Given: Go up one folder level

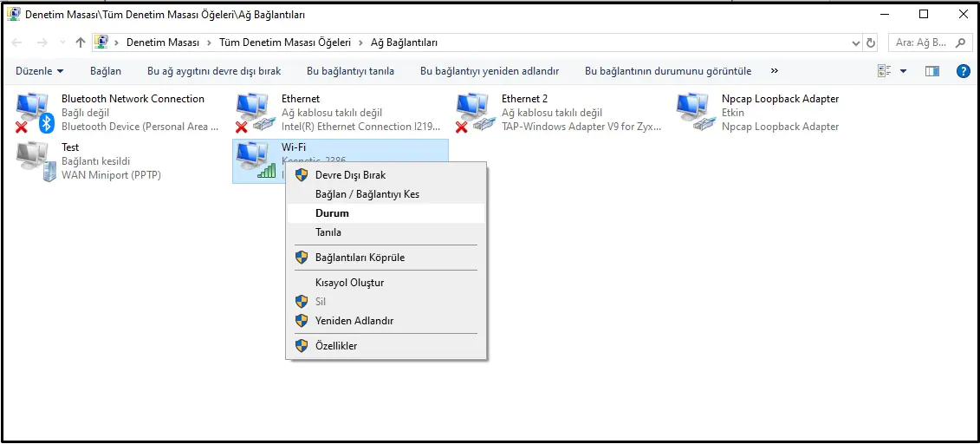Looking at the screenshot, I should pyautogui.click(x=80, y=42).
